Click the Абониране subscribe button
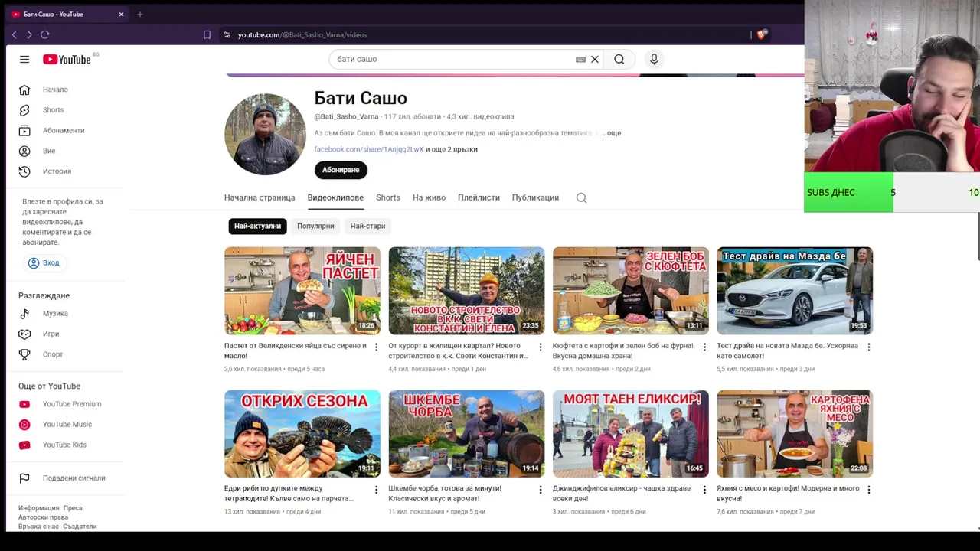 341,170
